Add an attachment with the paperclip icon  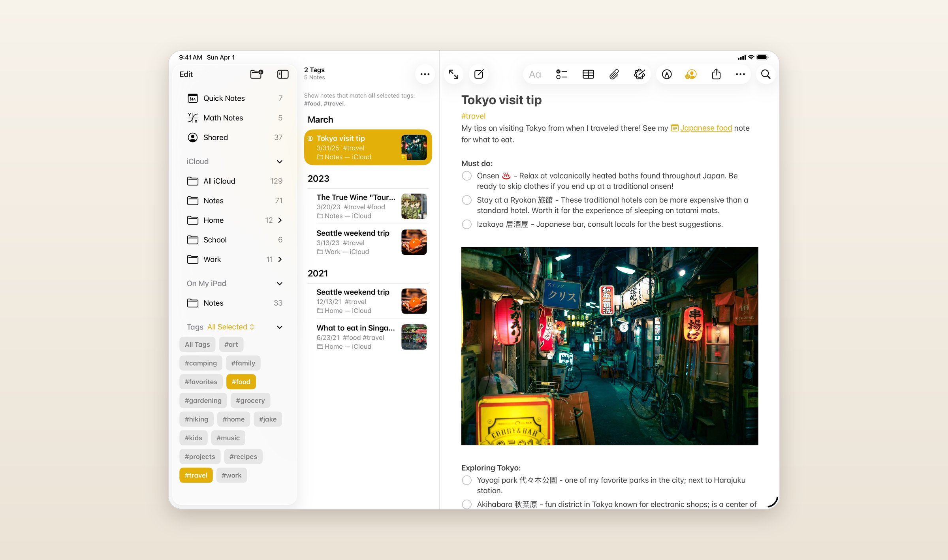pos(614,74)
